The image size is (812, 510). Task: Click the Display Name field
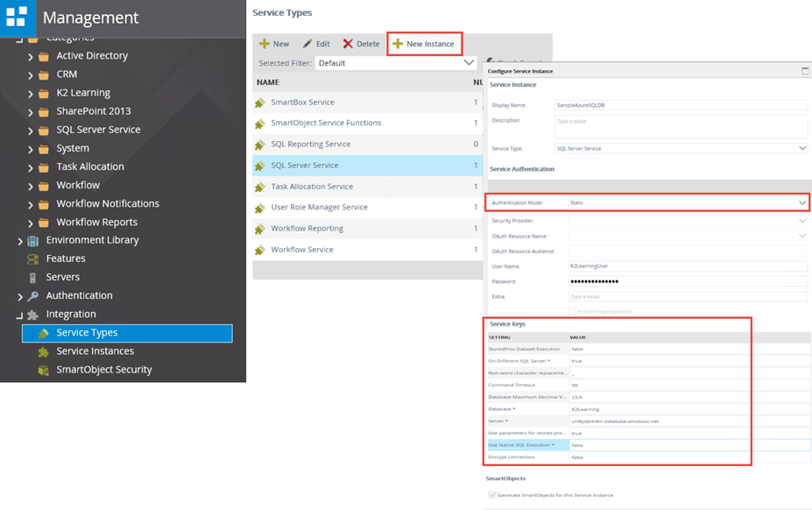click(681, 105)
